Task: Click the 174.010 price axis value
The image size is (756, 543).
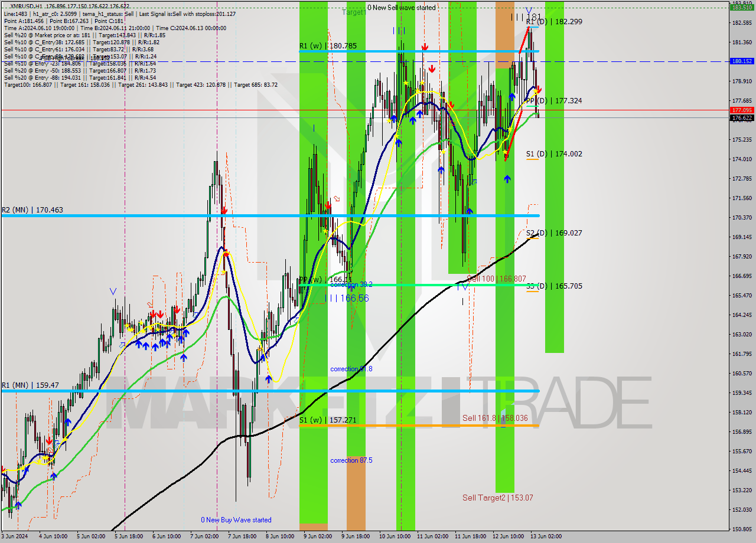Action: click(742, 159)
